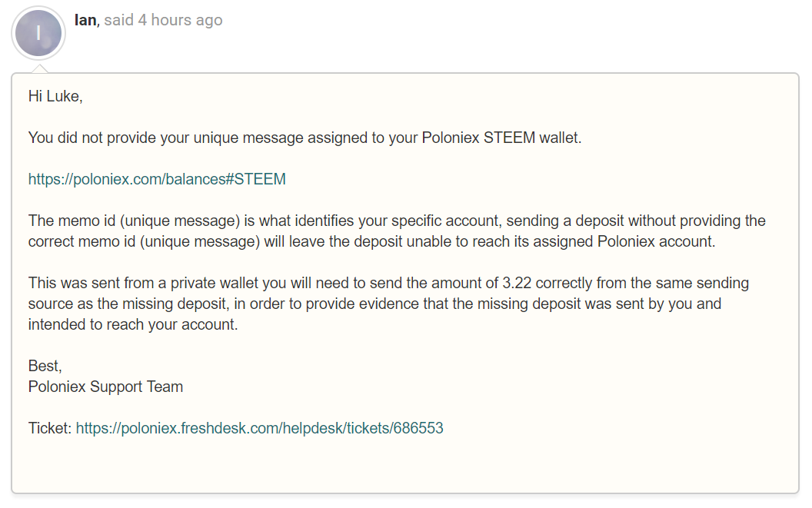Click the 'Hi Luke,' greeting line

tap(55, 96)
